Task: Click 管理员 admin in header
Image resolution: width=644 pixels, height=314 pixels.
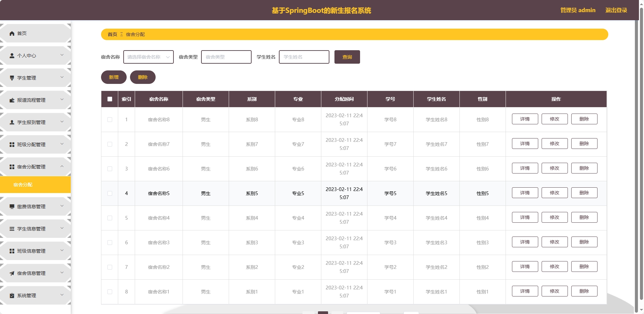Action: coord(578,10)
